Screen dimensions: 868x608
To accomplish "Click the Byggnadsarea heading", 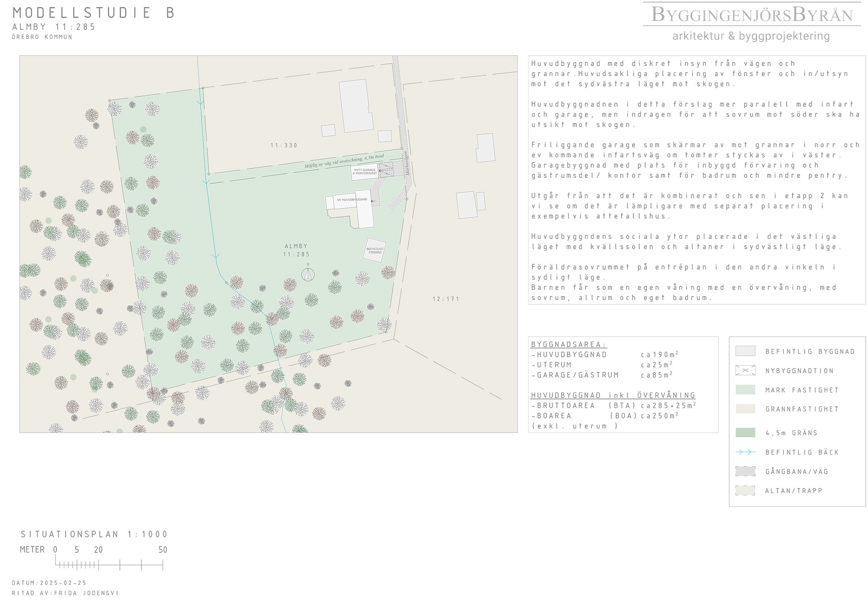I will (x=568, y=344).
